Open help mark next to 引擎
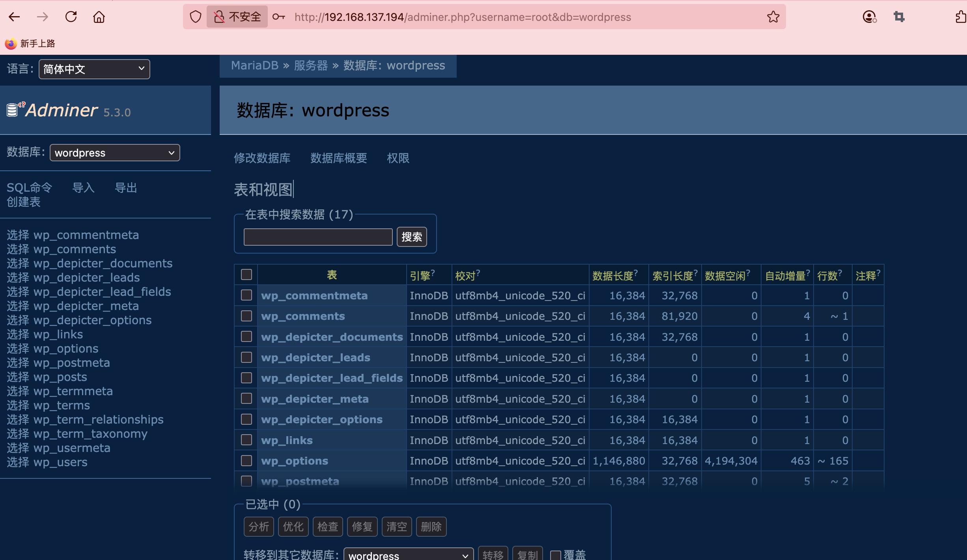 pyautogui.click(x=433, y=273)
